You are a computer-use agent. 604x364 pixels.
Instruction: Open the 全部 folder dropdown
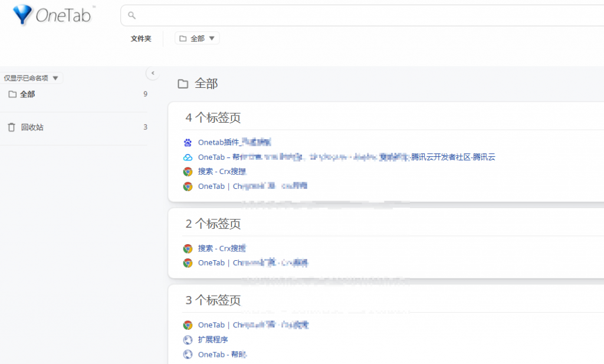tap(197, 38)
